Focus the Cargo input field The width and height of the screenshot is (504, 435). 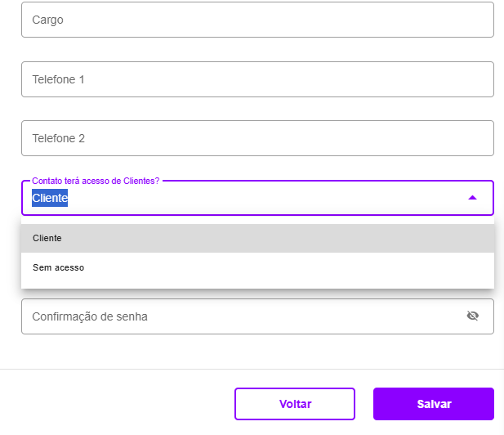(257, 20)
